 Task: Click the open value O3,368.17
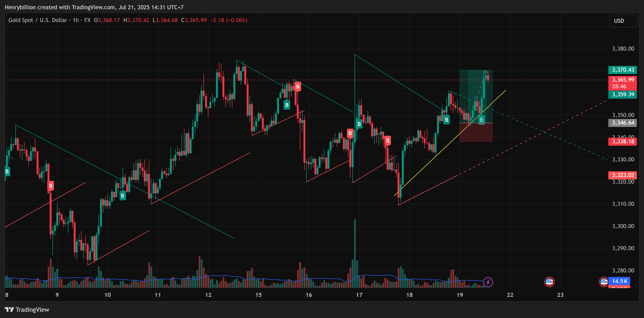click(107, 20)
